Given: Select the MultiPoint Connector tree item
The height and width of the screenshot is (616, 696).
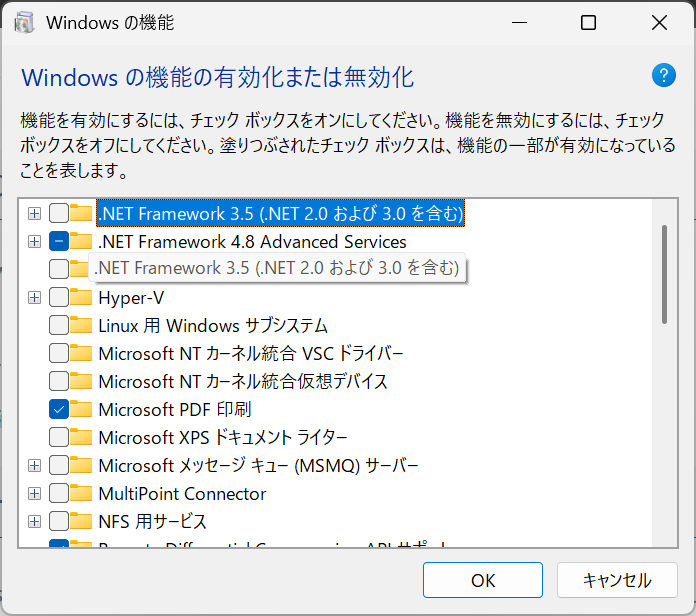Looking at the screenshot, I should tap(182, 494).
